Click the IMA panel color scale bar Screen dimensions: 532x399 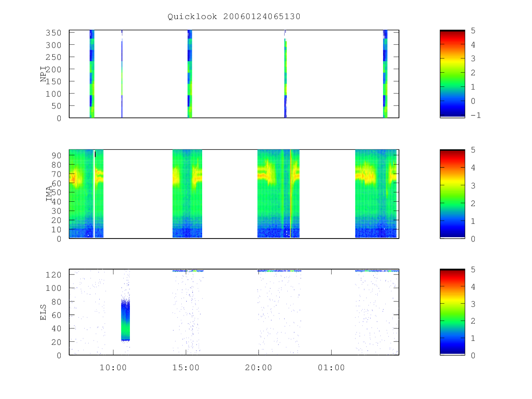(x=452, y=194)
